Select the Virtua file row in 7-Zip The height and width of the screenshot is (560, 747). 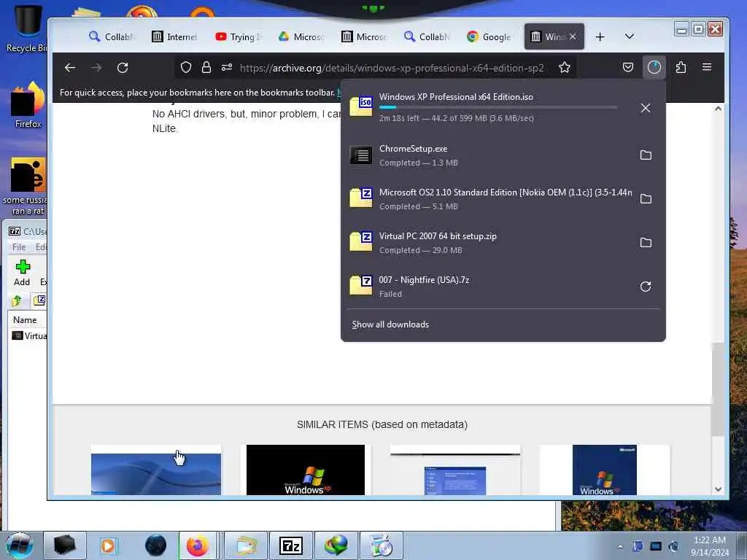point(29,335)
